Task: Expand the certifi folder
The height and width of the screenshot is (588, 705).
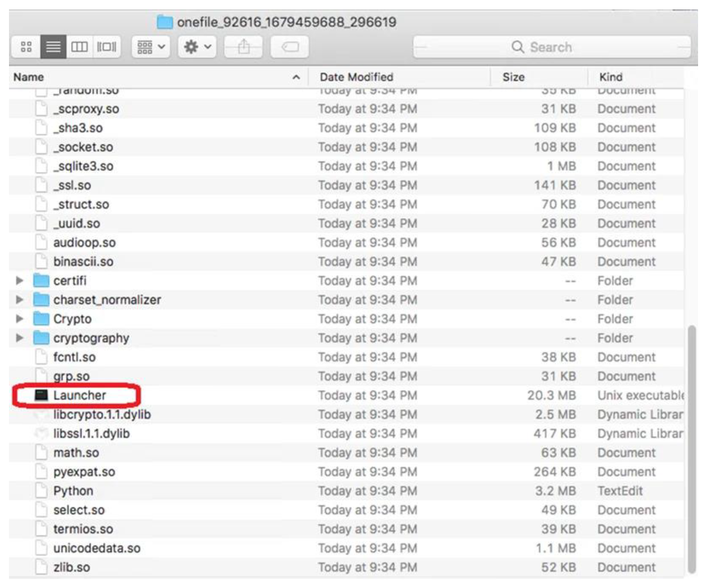Action: click(x=19, y=281)
